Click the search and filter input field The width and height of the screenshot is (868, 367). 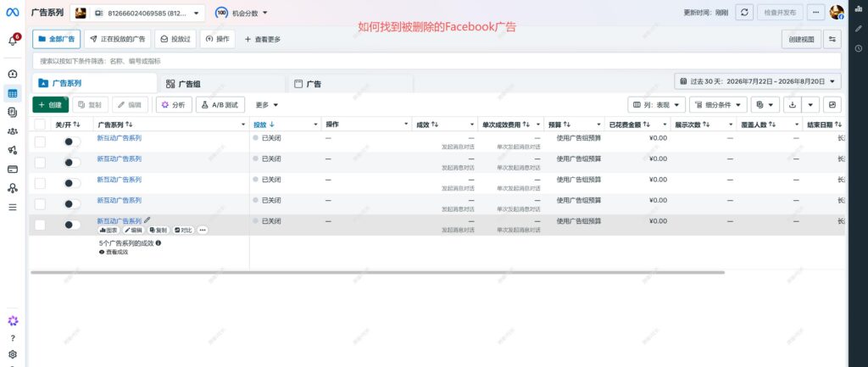click(437, 61)
